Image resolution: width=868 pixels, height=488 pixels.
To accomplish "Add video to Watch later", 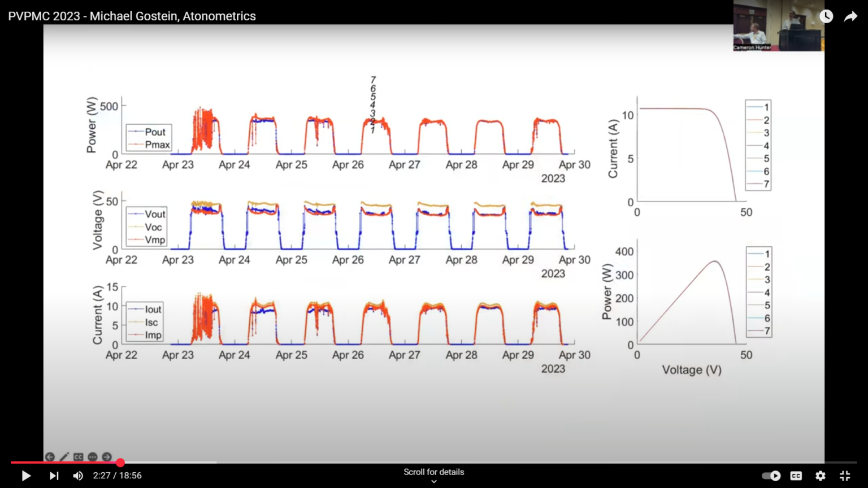I will (x=826, y=16).
